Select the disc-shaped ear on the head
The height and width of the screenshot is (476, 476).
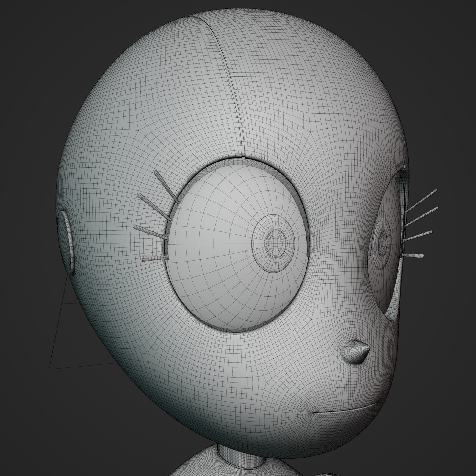click(x=67, y=242)
